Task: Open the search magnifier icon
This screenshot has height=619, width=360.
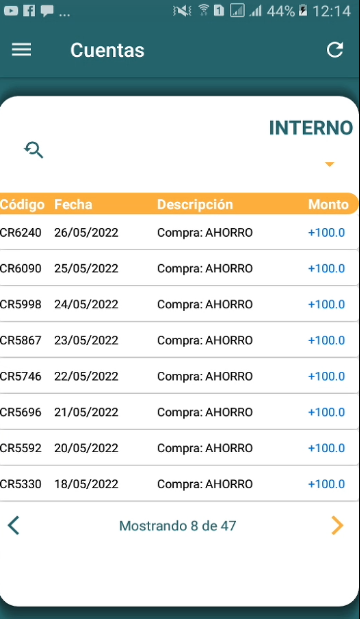Action: pyautogui.click(x=34, y=150)
